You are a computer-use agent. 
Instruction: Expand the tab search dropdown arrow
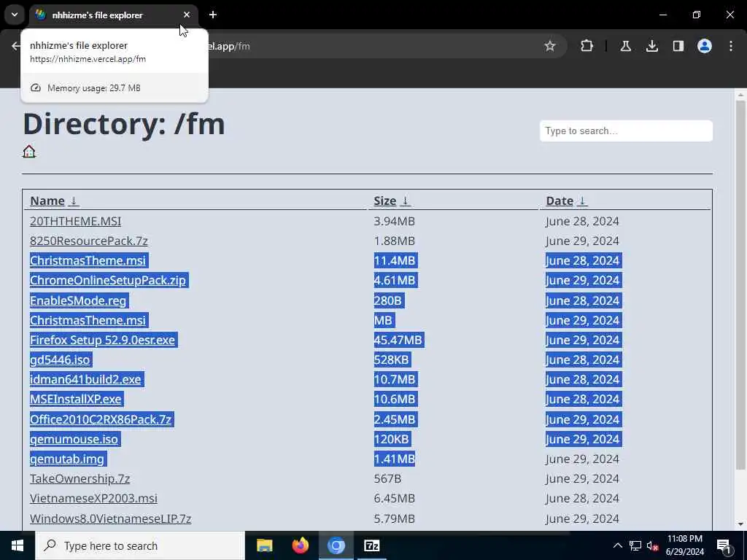(x=15, y=15)
